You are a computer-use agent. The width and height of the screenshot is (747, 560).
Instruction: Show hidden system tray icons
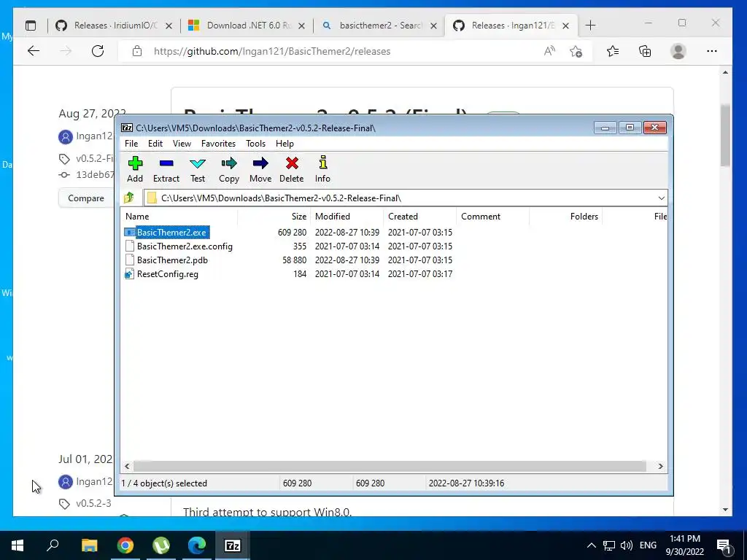[x=591, y=545]
